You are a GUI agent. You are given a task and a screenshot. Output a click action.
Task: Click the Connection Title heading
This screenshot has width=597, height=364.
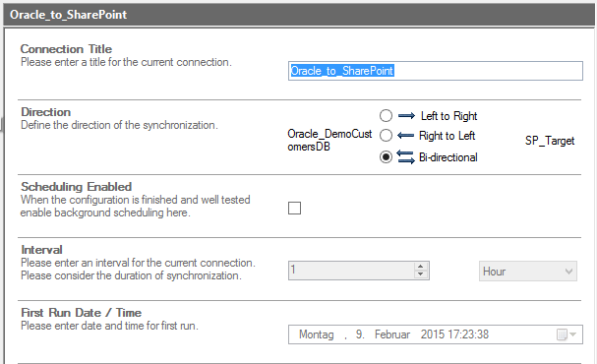(x=66, y=49)
